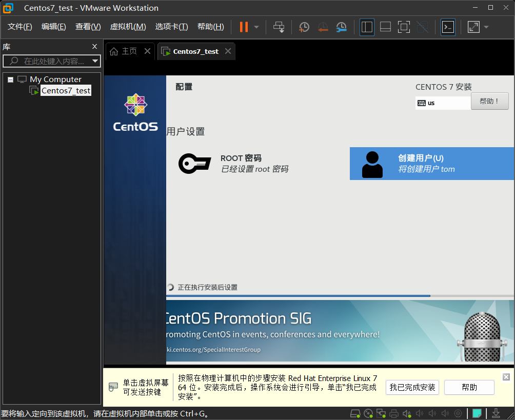The image size is (515, 420).
Task: Click the Unity mode toolbar icon
Action: 422,27
